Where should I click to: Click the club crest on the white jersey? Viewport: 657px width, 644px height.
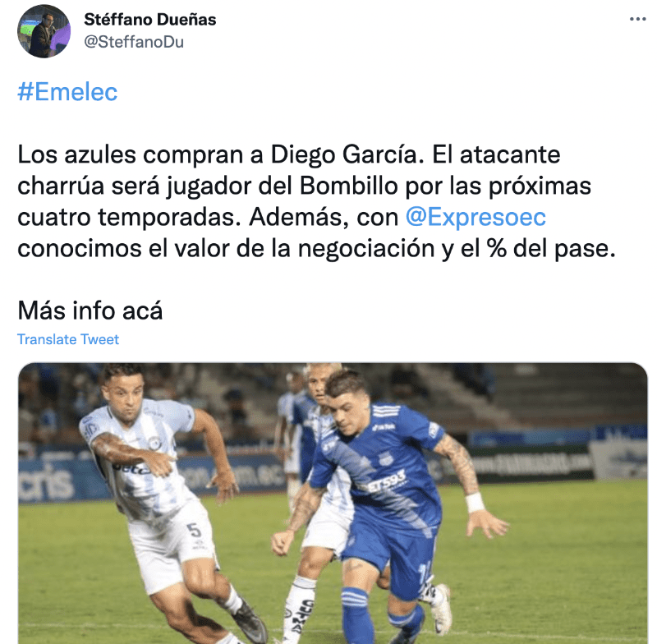coord(154,443)
